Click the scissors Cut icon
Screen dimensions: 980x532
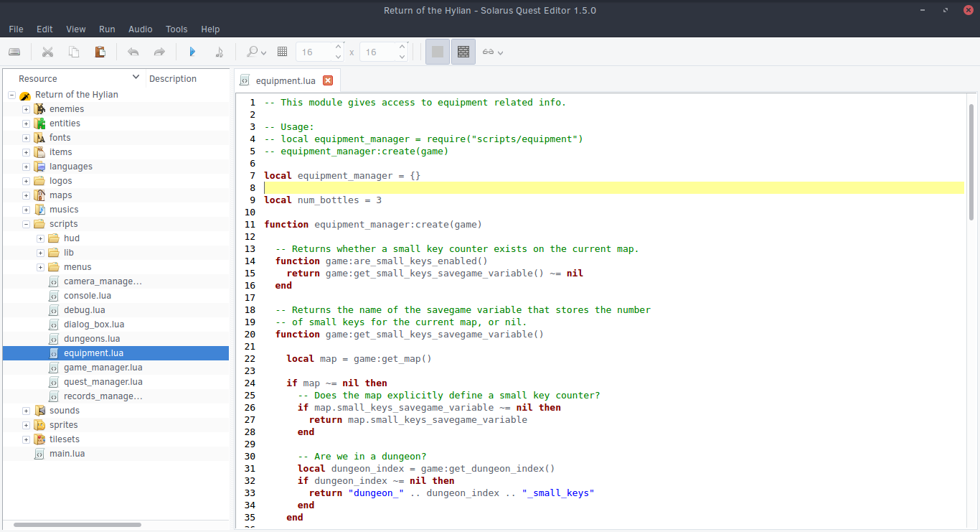47,52
